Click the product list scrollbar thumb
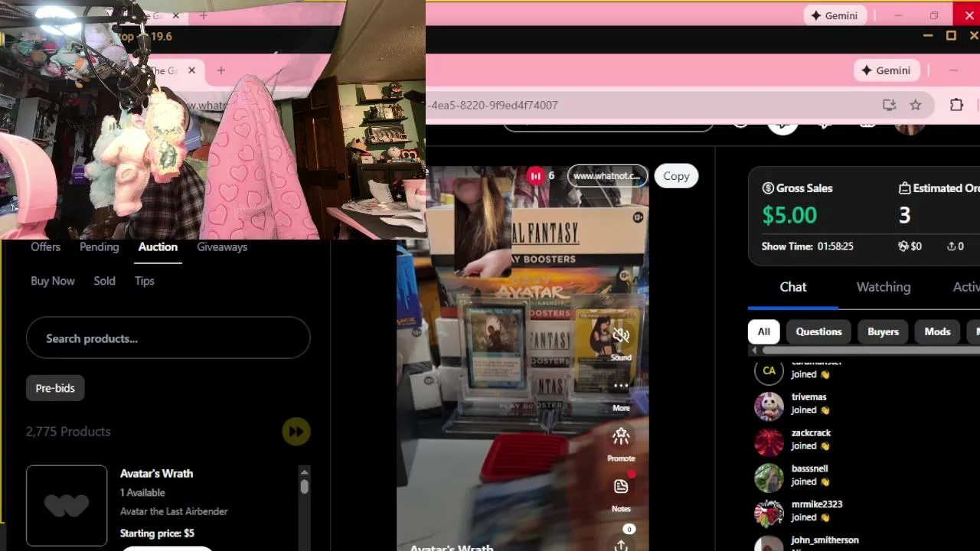 pos(304,486)
